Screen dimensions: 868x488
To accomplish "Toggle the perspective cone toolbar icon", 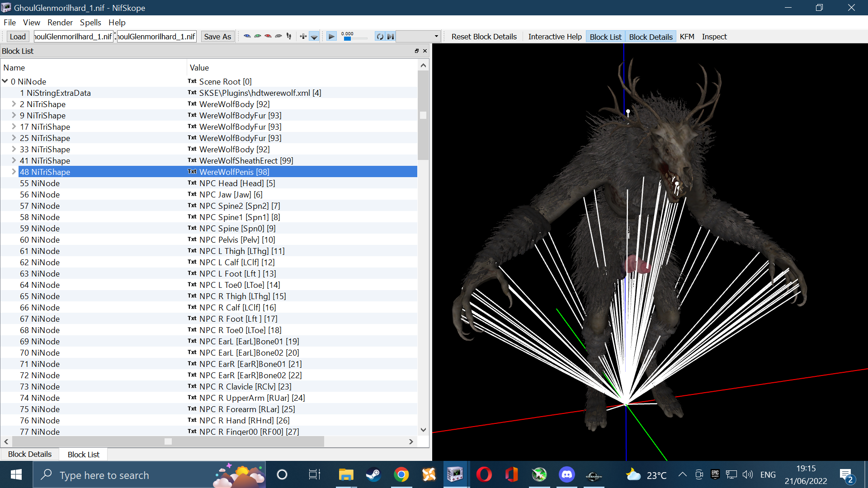I will coord(314,37).
